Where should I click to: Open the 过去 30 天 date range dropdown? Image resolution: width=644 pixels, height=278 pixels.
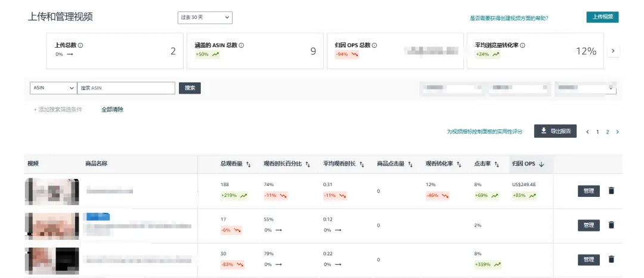pos(205,18)
